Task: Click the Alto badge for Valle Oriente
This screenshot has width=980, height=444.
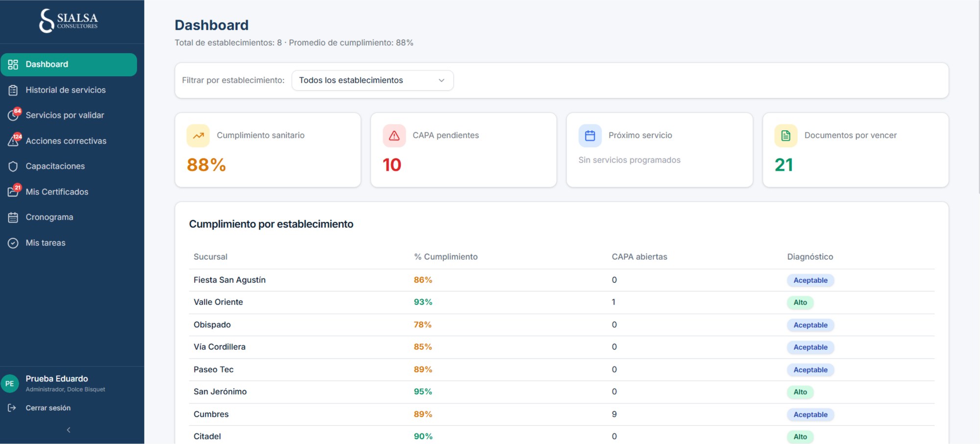Action: pyautogui.click(x=800, y=303)
